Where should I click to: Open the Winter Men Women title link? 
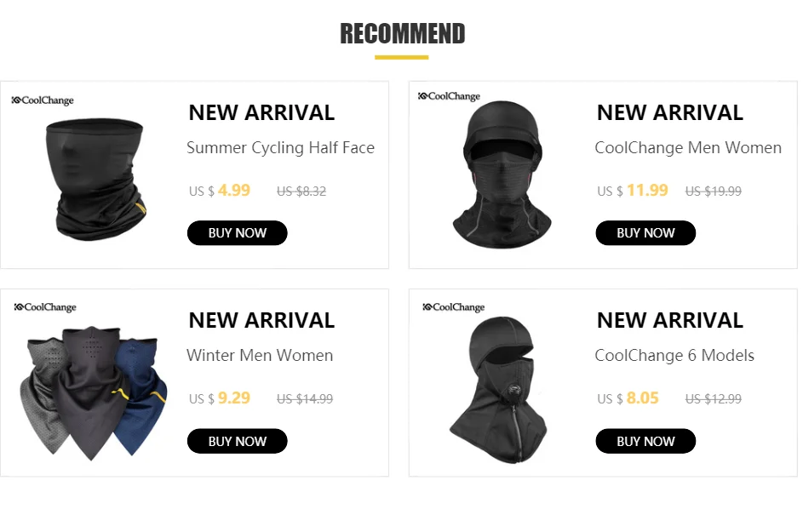click(x=260, y=355)
